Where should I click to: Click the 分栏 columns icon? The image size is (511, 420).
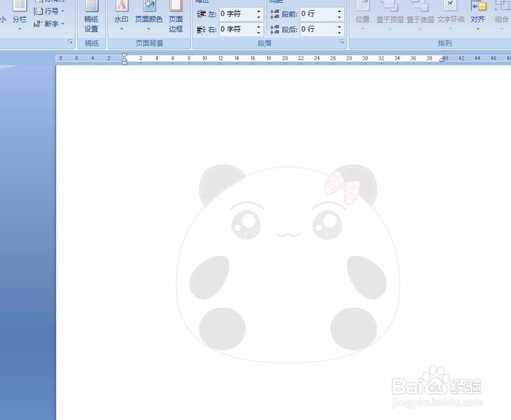click(19, 6)
